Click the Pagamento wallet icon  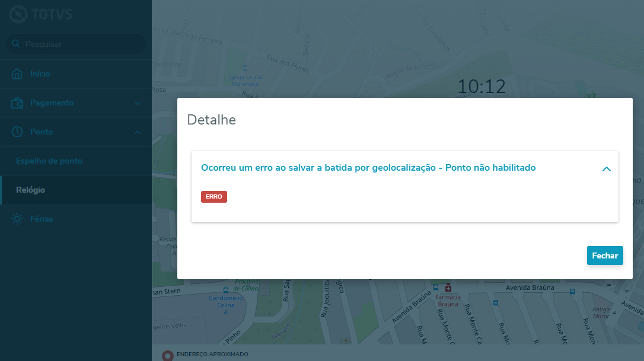tap(17, 103)
